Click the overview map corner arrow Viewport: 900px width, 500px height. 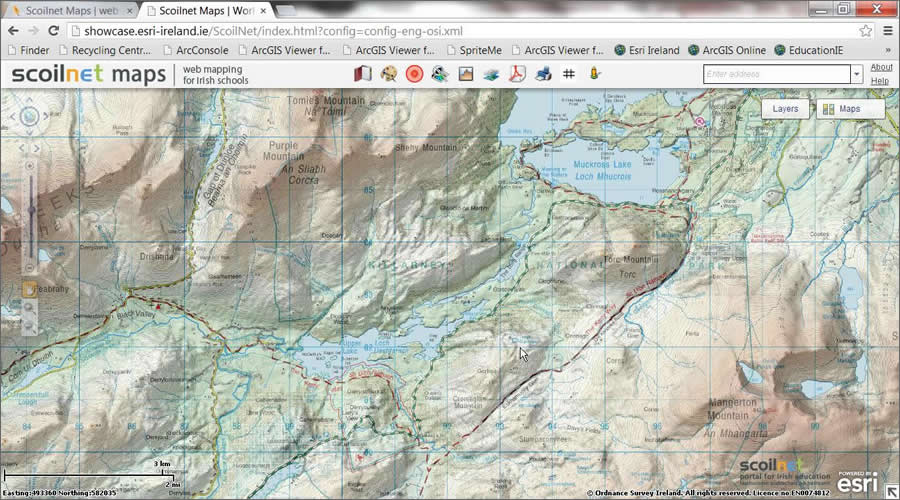click(x=891, y=491)
